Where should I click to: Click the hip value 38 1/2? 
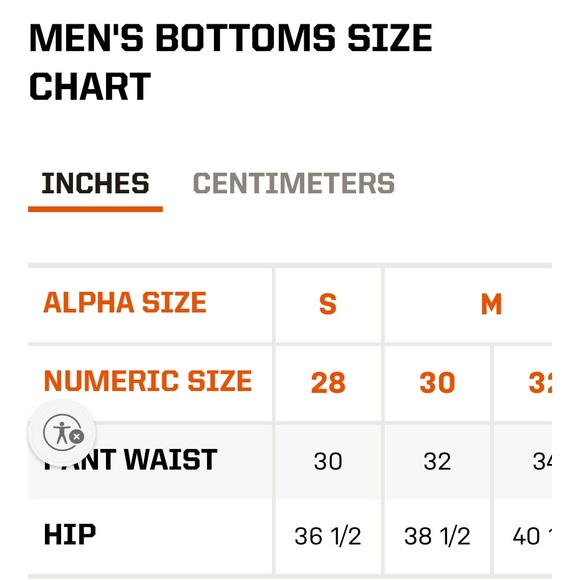(x=437, y=536)
